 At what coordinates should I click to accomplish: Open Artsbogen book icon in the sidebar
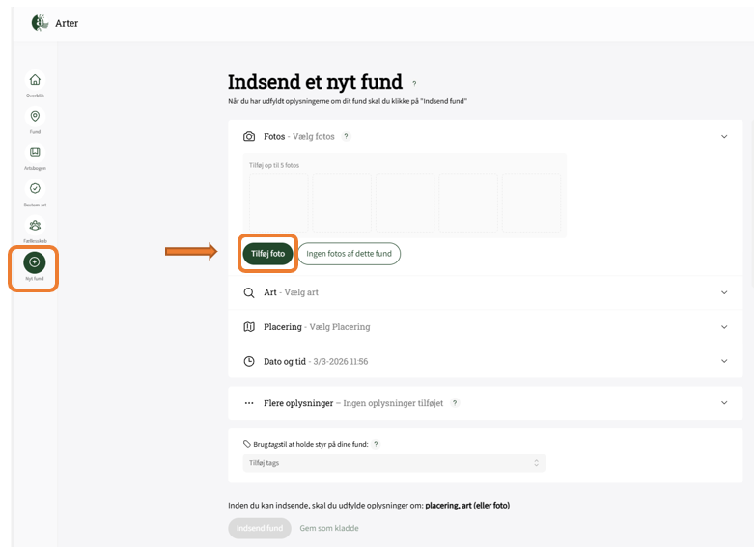[35, 152]
